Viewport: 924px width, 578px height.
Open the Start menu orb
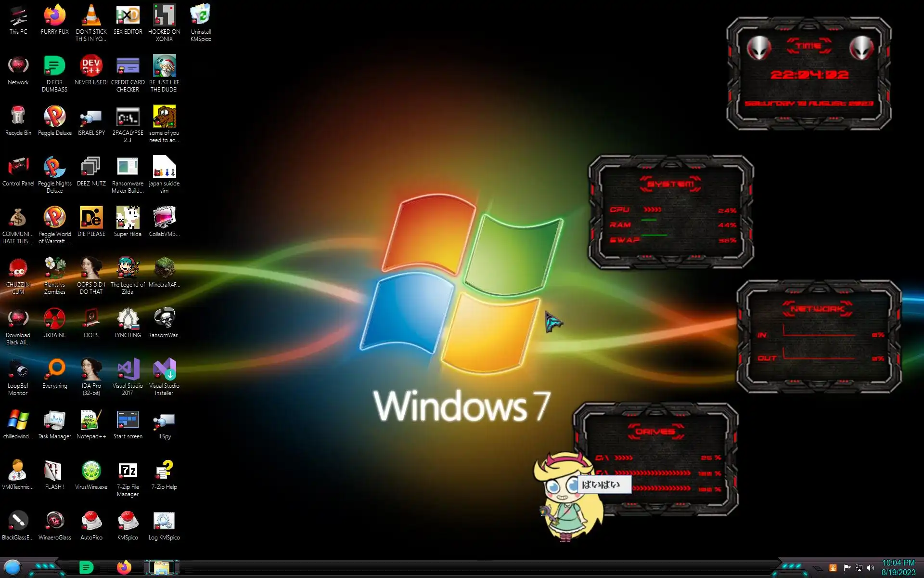(x=13, y=567)
